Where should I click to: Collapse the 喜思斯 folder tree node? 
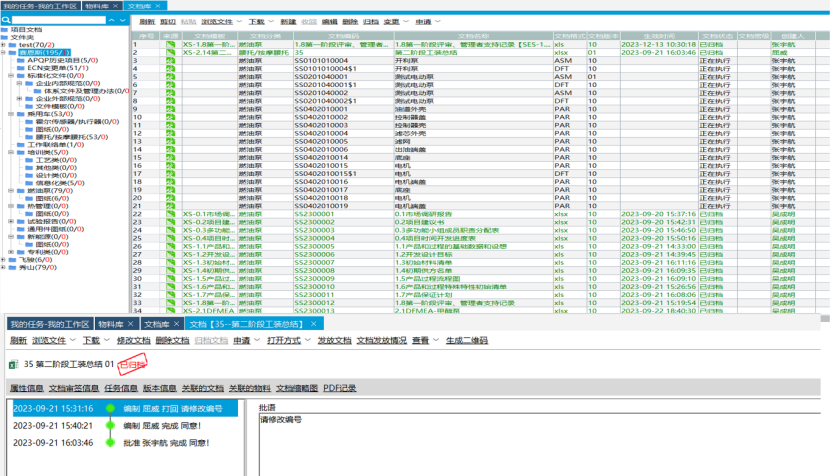click(4, 52)
